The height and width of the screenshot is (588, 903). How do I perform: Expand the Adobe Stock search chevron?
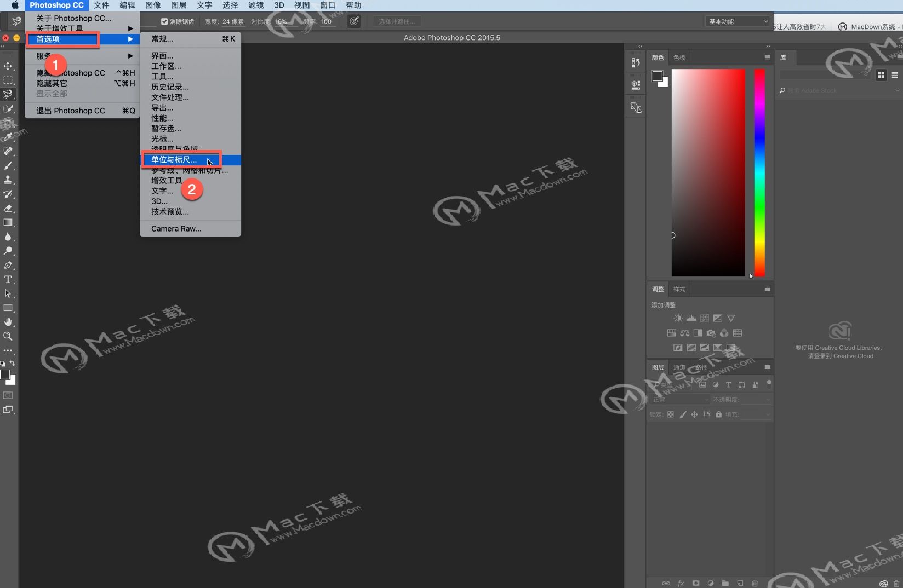point(897,90)
